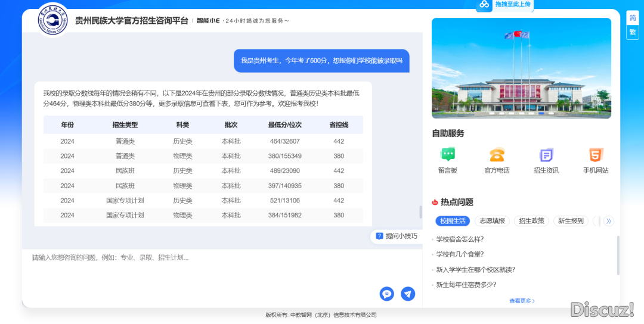Click the cloud upload icon at top
Screen dimensions: 644x324
[x=485, y=4]
